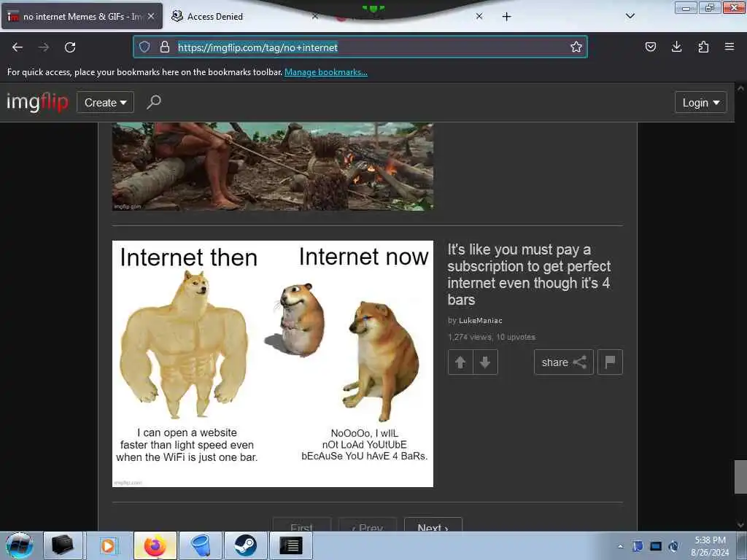Open the Firefox extensions button
This screenshot has width=747, height=560.
pyautogui.click(x=703, y=47)
